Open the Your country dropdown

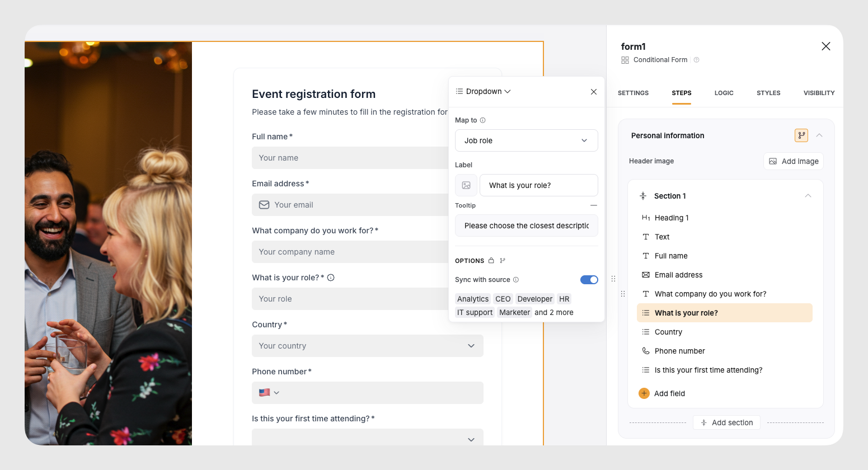(368, 346)
